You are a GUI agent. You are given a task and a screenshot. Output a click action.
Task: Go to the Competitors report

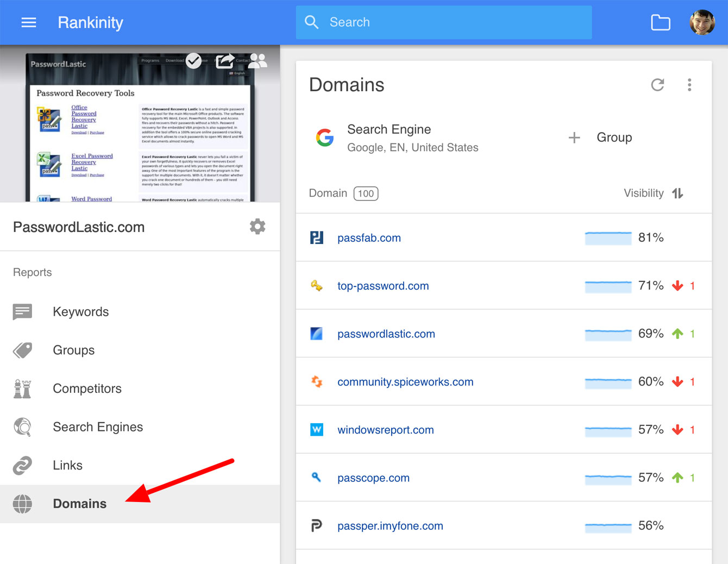pyautogui.click(x=87, y=388)
